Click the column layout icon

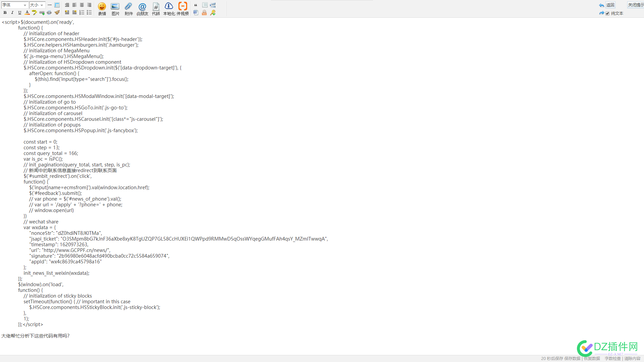[x=205, y=5]
